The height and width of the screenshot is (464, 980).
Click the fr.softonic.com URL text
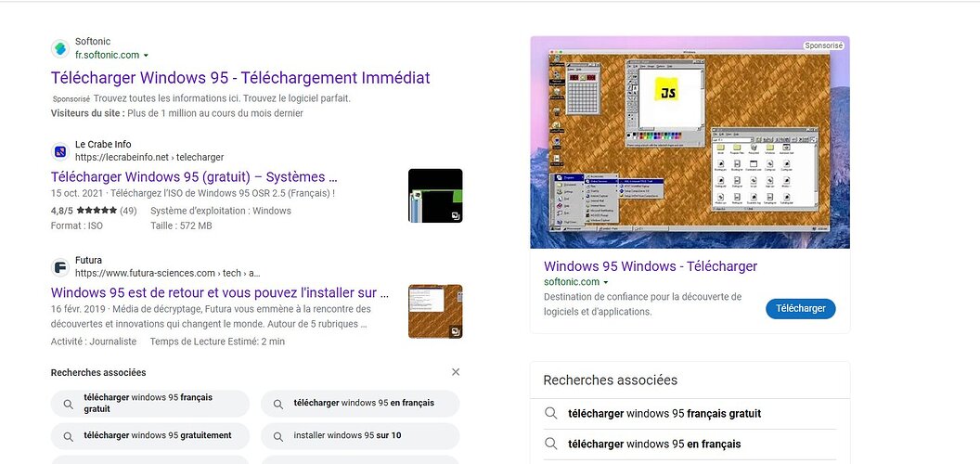[107, 55]
